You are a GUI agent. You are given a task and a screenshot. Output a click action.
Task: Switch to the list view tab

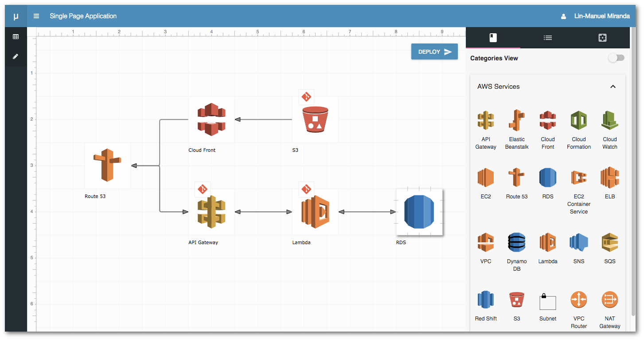[548, 38]
